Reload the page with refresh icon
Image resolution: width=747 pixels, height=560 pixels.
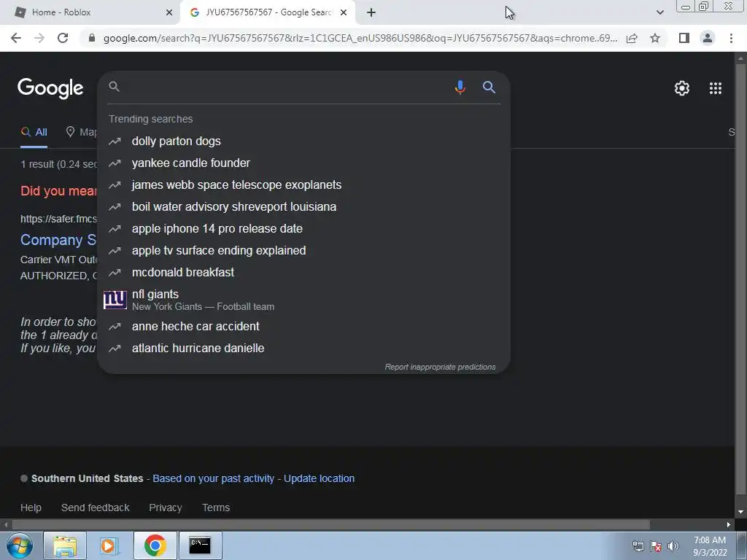pos(63,38)
